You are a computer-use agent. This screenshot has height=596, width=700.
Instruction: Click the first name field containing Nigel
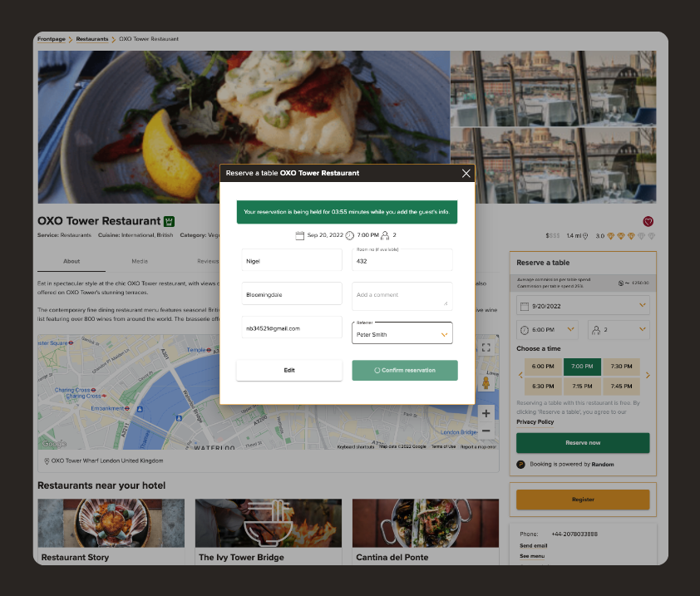pos(292,260)
